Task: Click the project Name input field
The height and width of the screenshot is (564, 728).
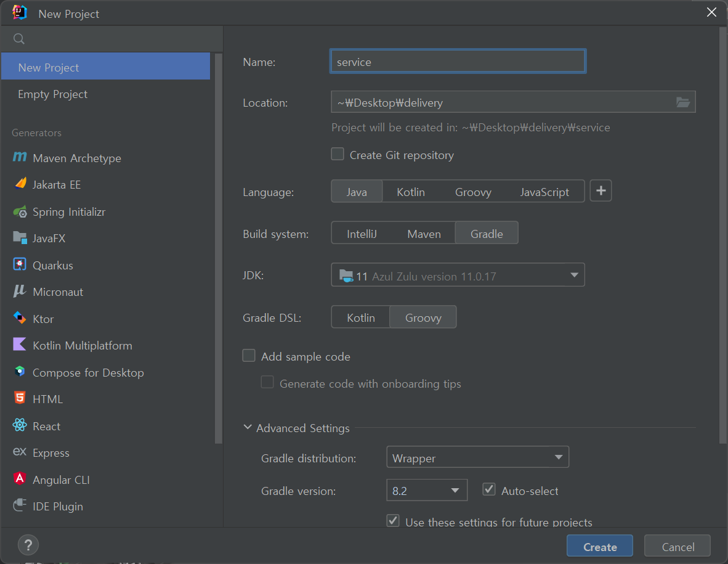Action: point(458,61)
